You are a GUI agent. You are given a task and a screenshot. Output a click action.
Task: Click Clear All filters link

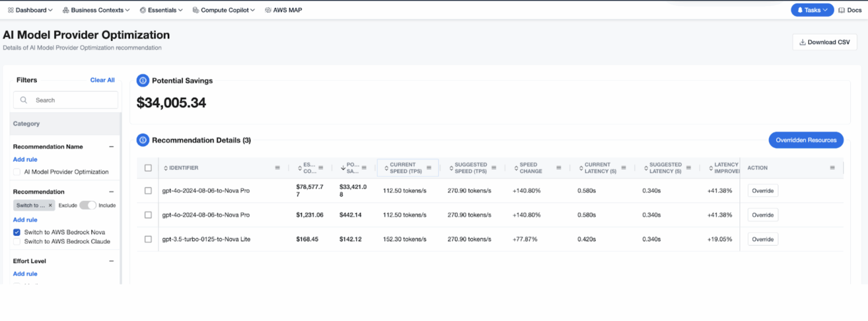coord(102,80)
